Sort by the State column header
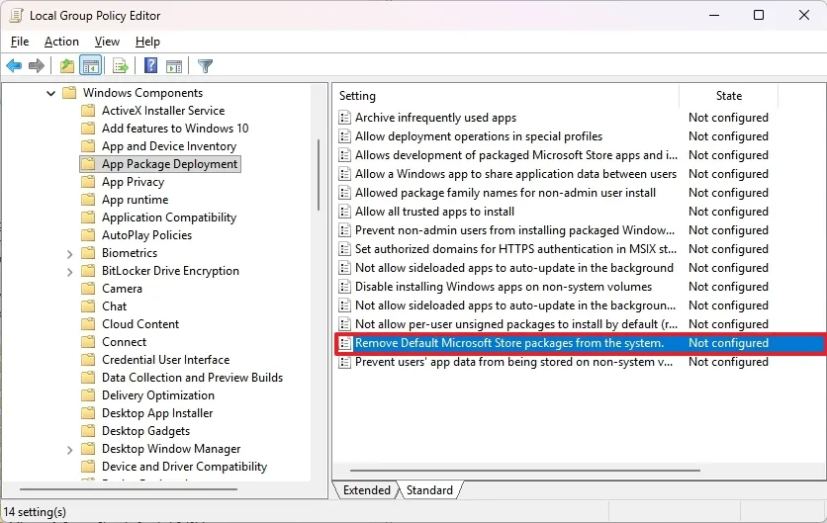This screenshot has width=827, height=523. 728,96
